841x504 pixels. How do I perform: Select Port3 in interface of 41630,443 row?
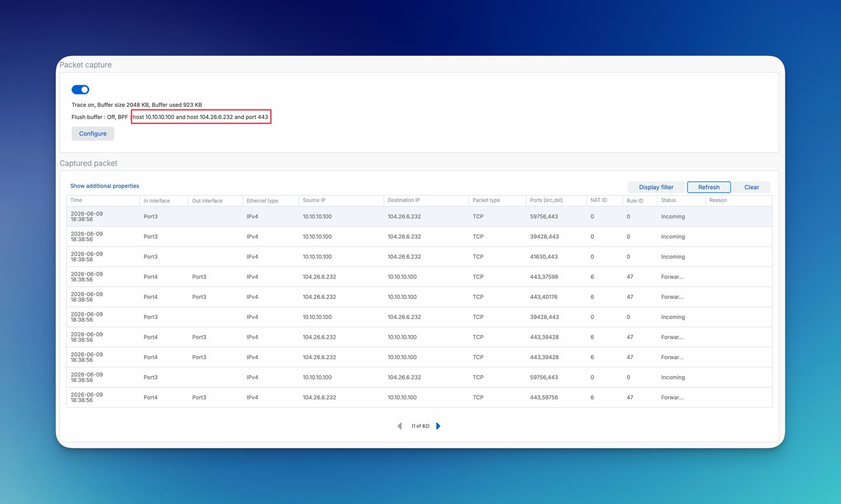click(151, 257)
